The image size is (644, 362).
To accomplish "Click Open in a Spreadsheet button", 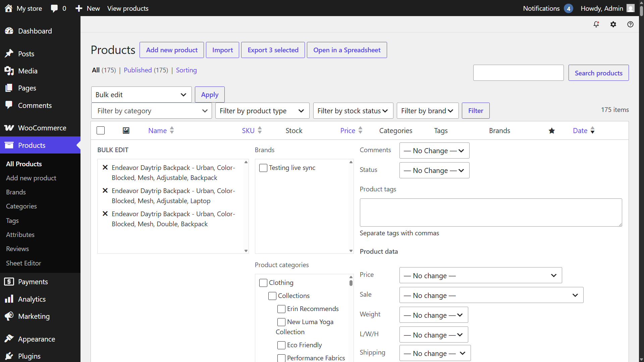I will coord(347,50).
